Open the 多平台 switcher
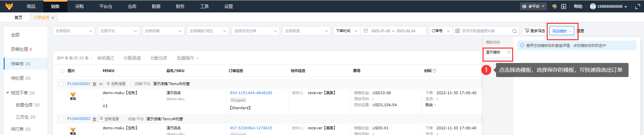 coord(533,6)
